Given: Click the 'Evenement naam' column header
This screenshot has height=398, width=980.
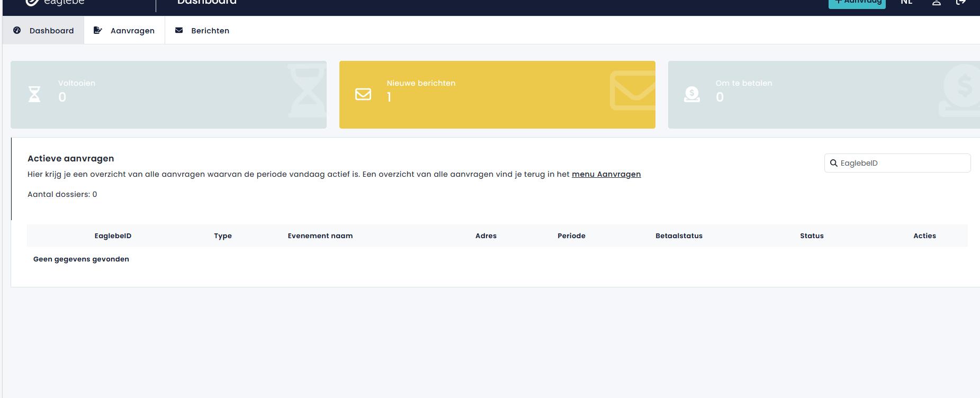Looking at the screenshot, I should click(320, 236).
